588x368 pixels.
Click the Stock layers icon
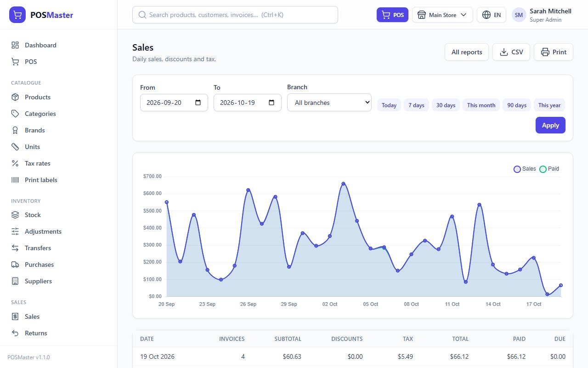(15, 215)
